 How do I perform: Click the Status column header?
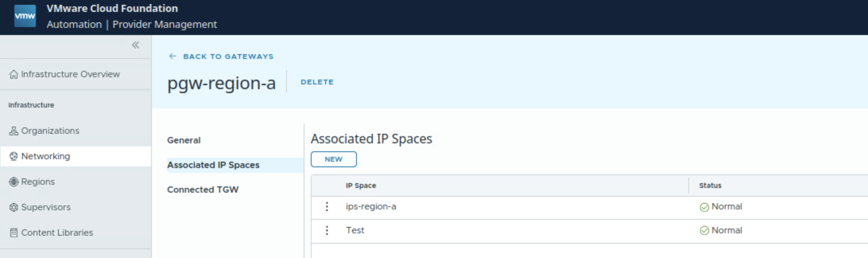pos(710,186)
